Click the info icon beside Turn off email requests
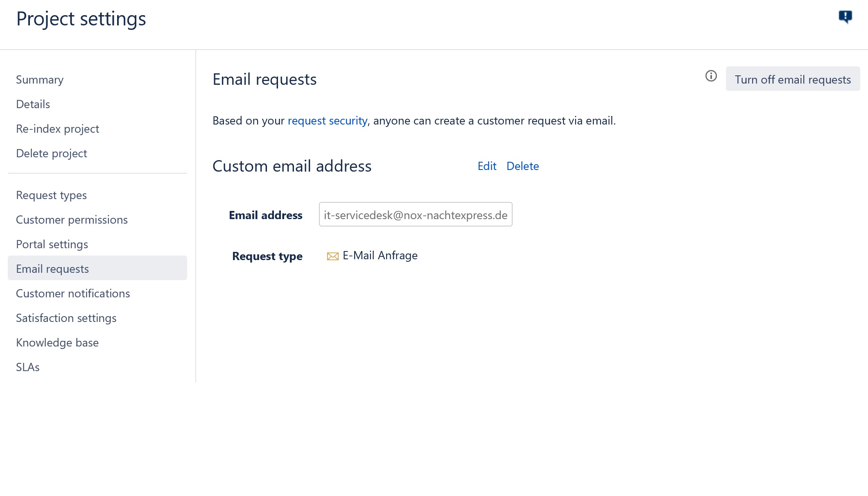This screenshot has width=868, height=496. tap(711, 76)
